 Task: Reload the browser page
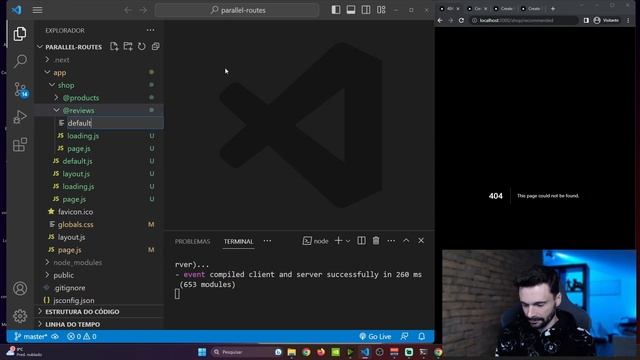tap(461, 20)
